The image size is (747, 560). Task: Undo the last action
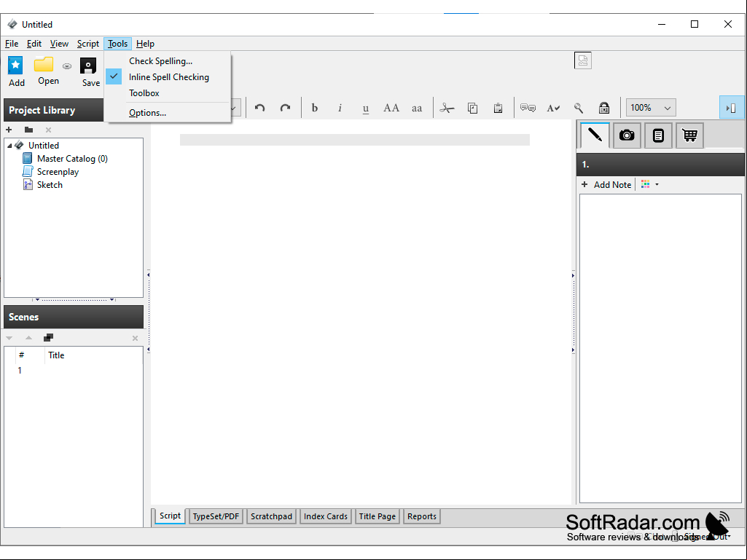[259, 108]
